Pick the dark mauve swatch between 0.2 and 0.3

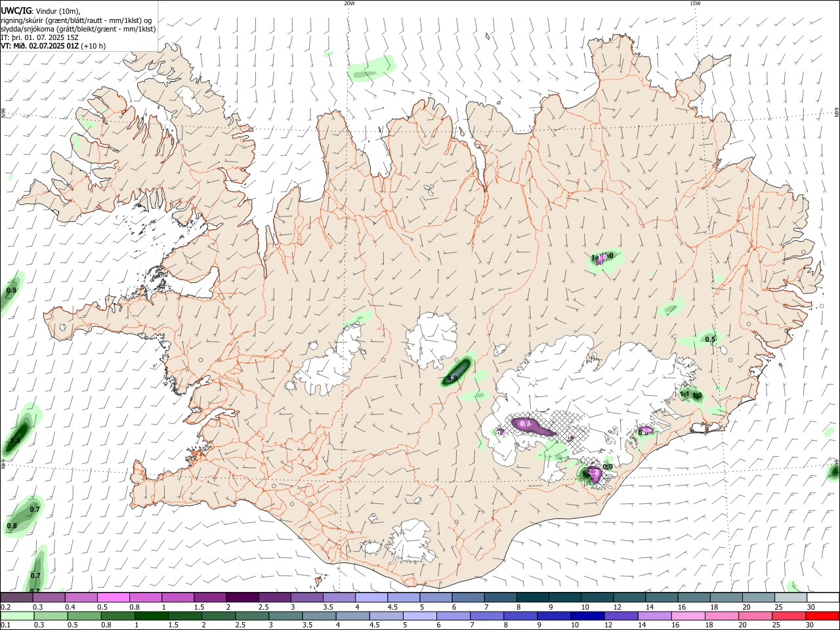coord(16,598)
